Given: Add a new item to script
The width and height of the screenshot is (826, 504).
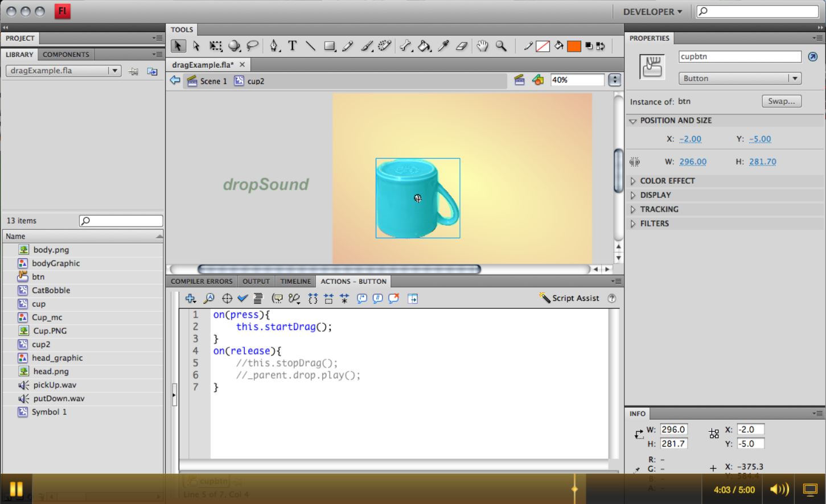Looking at the screenshot, I should coord(191,298).
